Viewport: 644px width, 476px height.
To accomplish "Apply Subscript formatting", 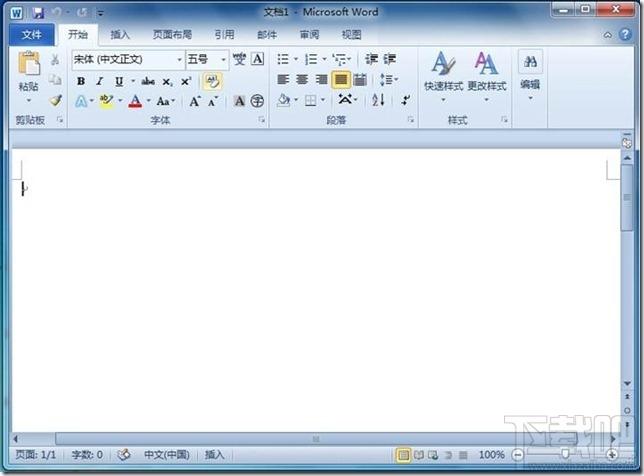I will (x=167, y=82).
